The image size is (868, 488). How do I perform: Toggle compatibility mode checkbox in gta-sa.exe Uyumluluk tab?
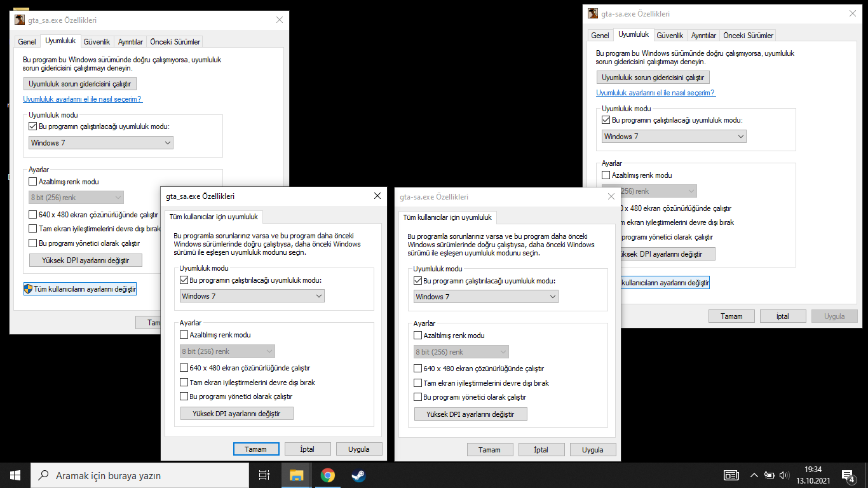coord(606,120)
